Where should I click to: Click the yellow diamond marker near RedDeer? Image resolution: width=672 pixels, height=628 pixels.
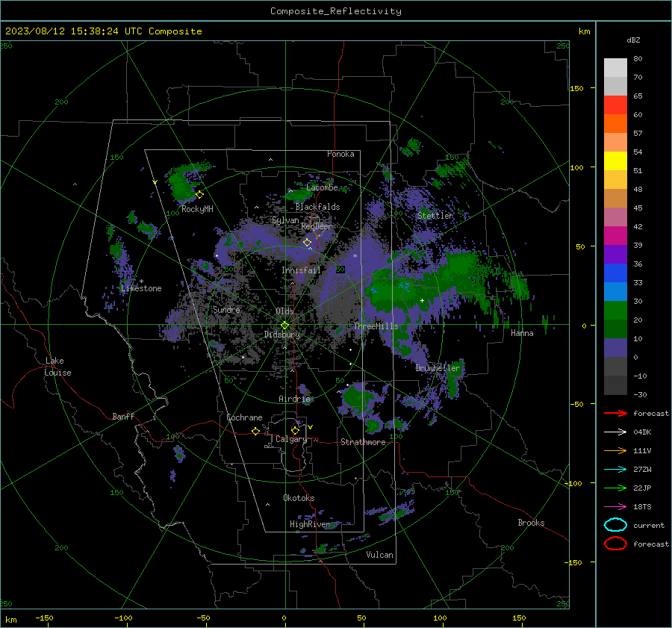pyautogui.click(x=307, y=243)
